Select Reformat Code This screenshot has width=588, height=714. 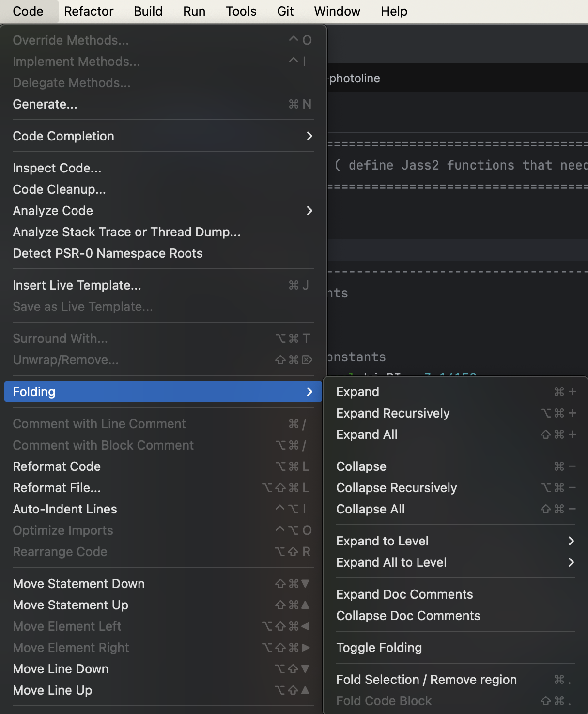point(57,466)
